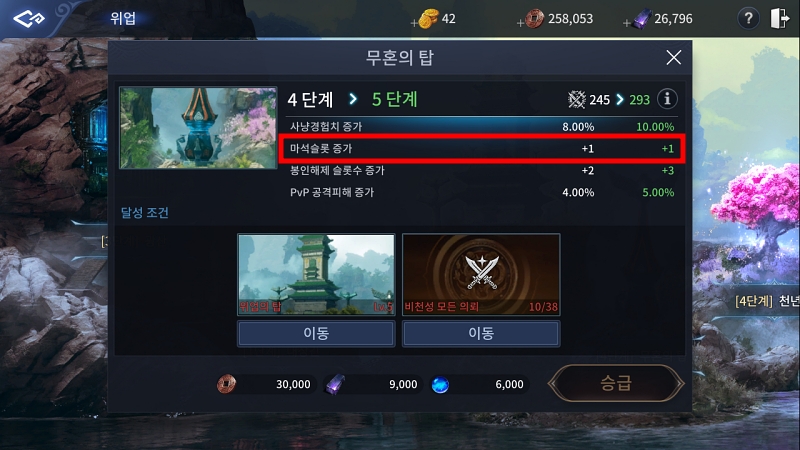
Task: Close the 무혼의 탑 dialog
Action: [673, 58]
